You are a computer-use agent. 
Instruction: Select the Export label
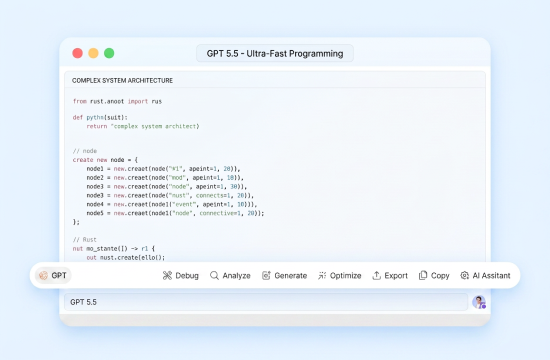[396, 276]
